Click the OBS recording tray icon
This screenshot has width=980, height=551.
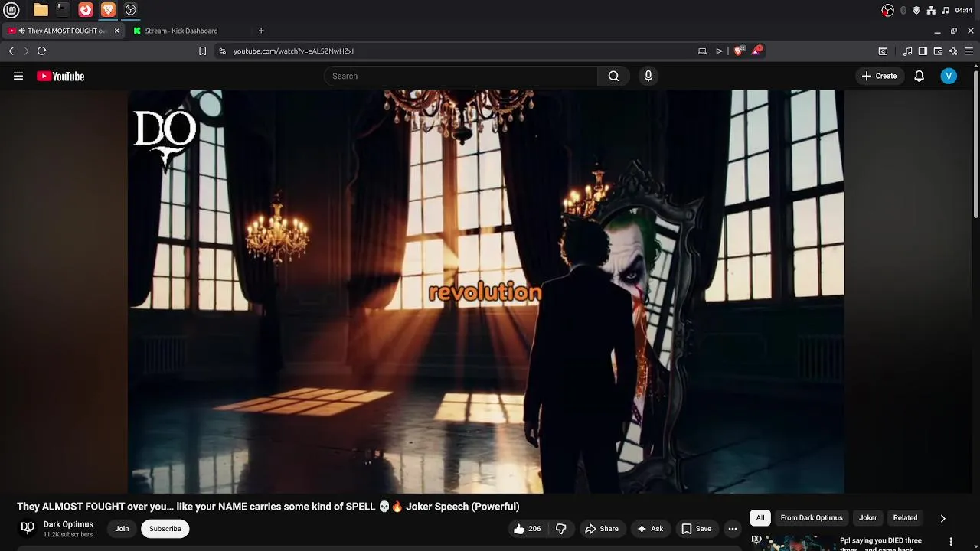tap(887, 10)
